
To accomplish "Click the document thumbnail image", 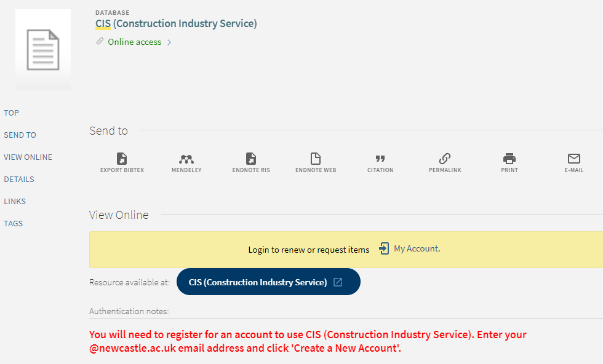I will point(43,50).
